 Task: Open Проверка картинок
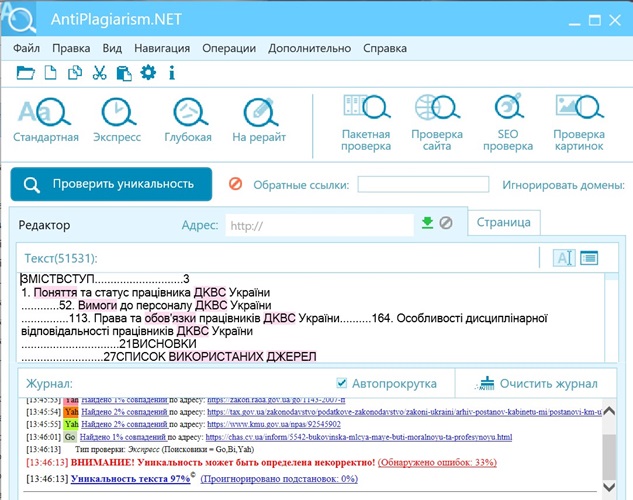click(x=579, y=123)
